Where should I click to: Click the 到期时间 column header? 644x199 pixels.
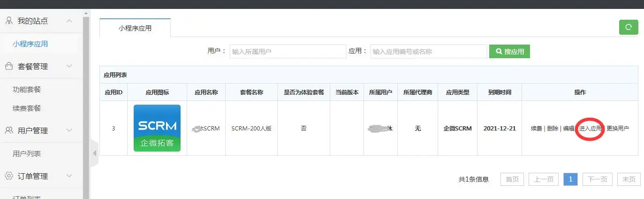500,92
